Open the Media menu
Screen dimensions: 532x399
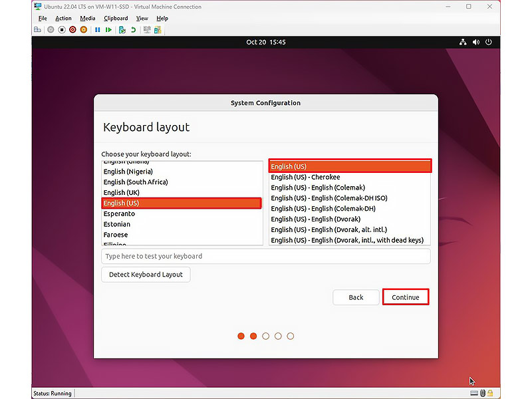88,19
